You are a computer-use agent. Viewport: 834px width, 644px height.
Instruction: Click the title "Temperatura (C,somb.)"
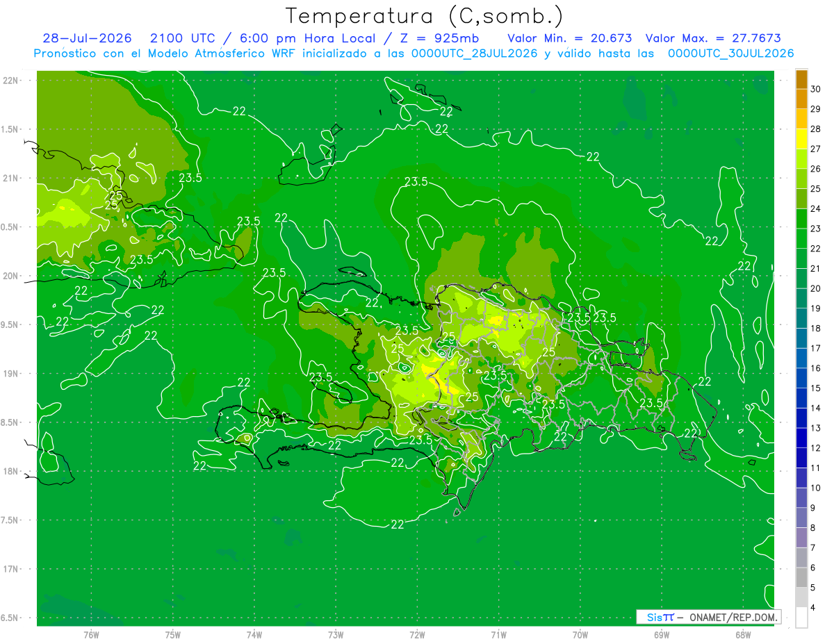[x=425, y=17]
